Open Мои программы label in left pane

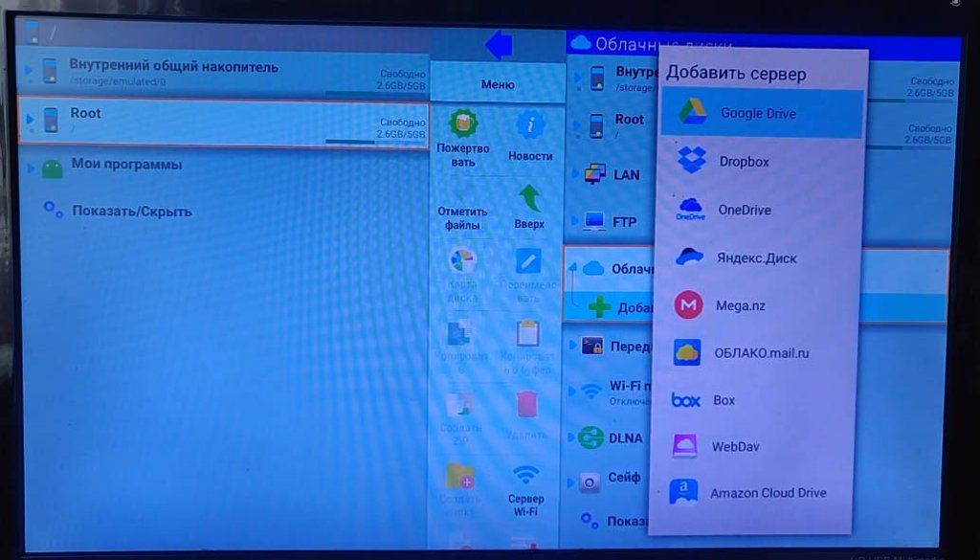(x=127, y=165)
